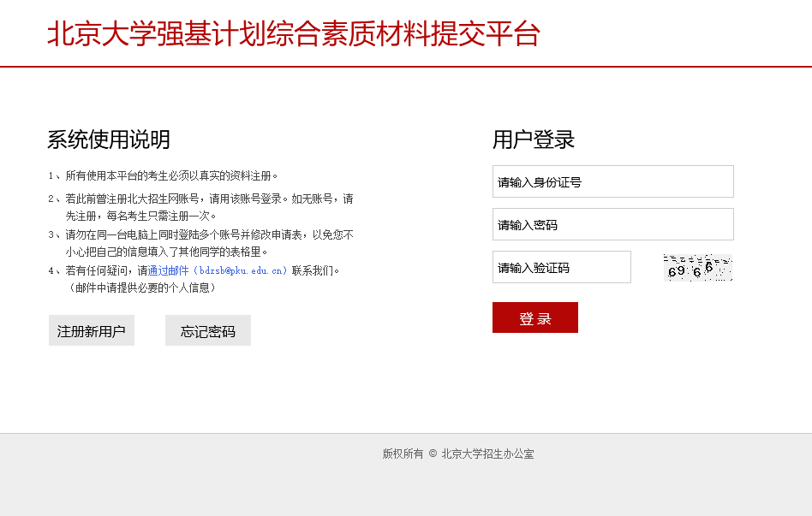The width and height of the screenshot is (812, 516).
Task: Click the 忘记密码 button
Action: click(x=207, y=330)
